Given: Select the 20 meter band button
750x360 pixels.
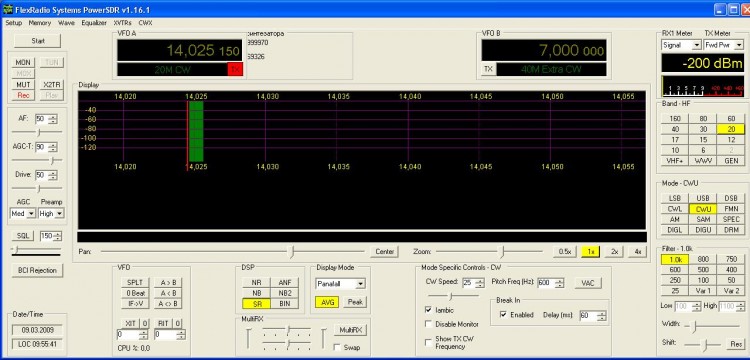Looking at the screenshot, I should tap(731, 129).
